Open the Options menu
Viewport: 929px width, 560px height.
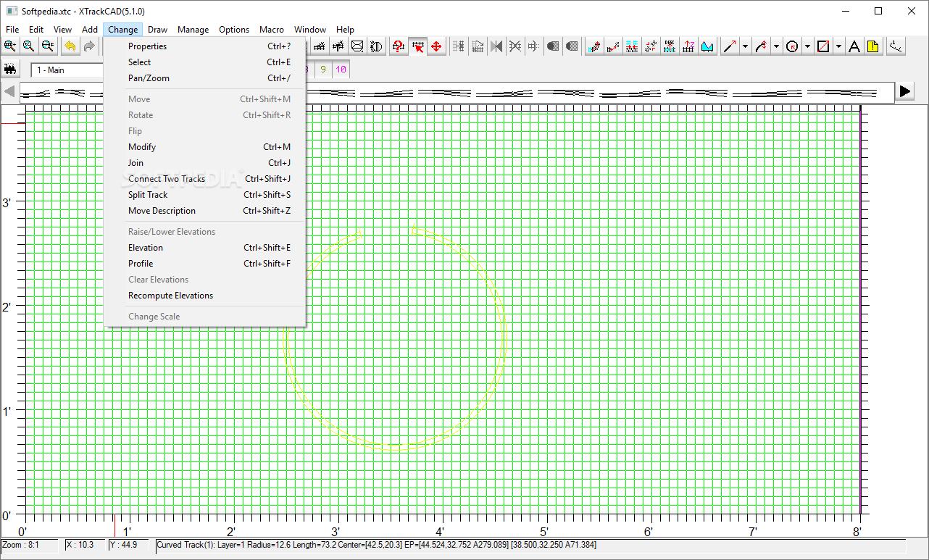tap(234, 30)
